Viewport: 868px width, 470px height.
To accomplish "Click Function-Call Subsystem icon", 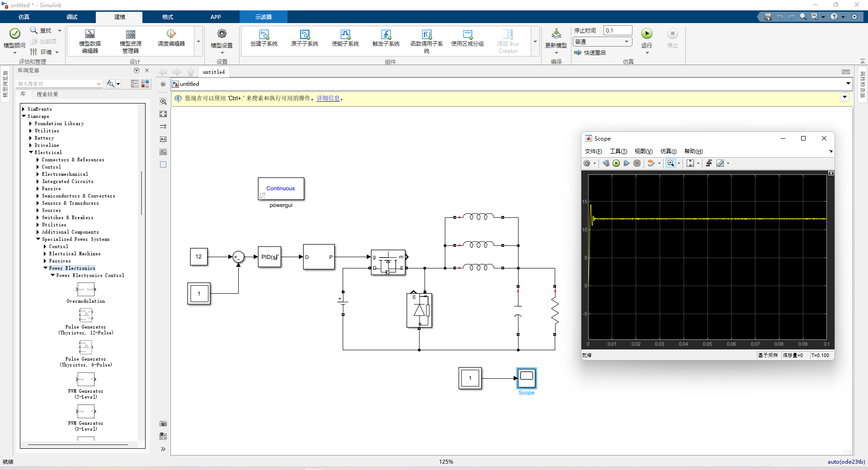I will pos(427,34).
